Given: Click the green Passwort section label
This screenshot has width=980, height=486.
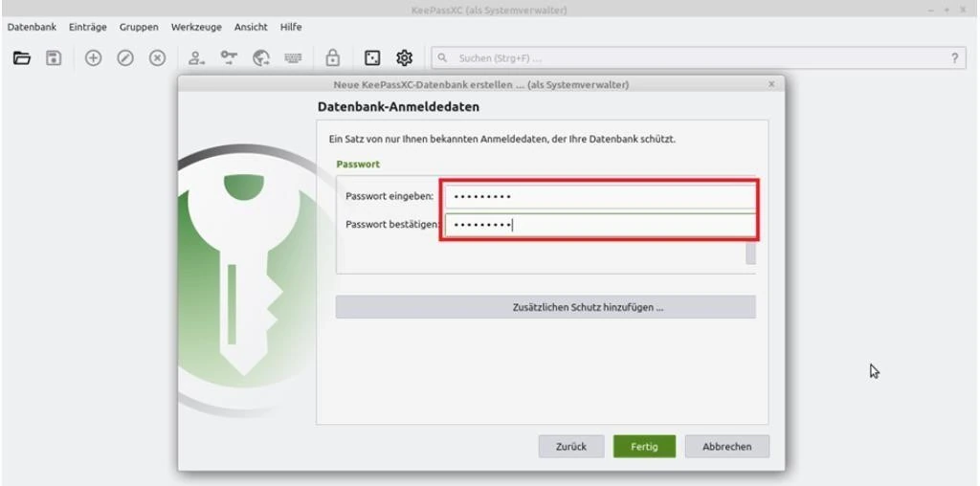Looking at the screenshot, I should (x=358, y=165).
